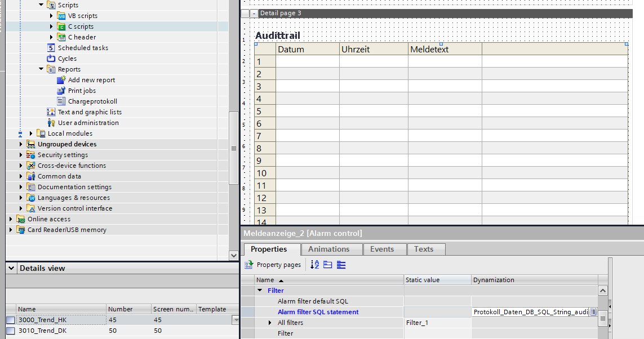The image size is (644, 339).
Task: Click the C header icon
Action: pyautogui.click(x=61, y=37)
